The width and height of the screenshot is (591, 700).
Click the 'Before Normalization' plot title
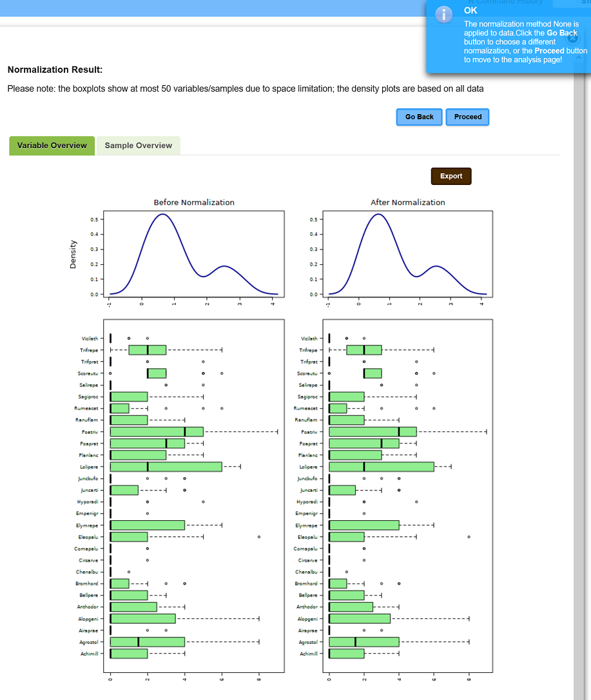tap(194, 202)
